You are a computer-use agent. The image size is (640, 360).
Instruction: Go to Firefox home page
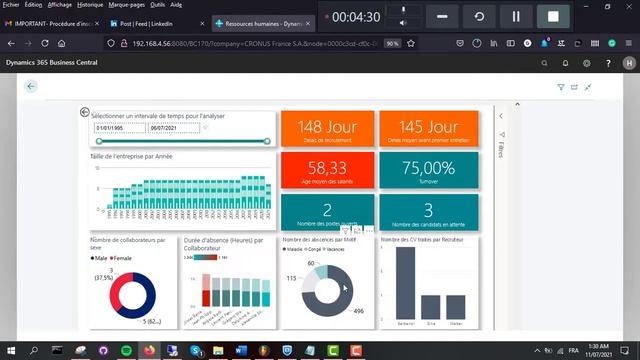[62, 43]
